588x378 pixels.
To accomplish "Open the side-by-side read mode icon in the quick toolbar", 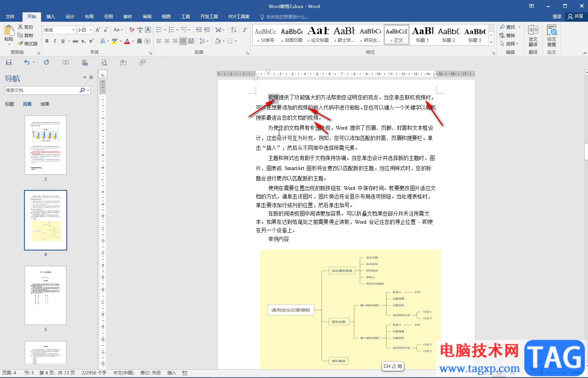I will [66, 62].
